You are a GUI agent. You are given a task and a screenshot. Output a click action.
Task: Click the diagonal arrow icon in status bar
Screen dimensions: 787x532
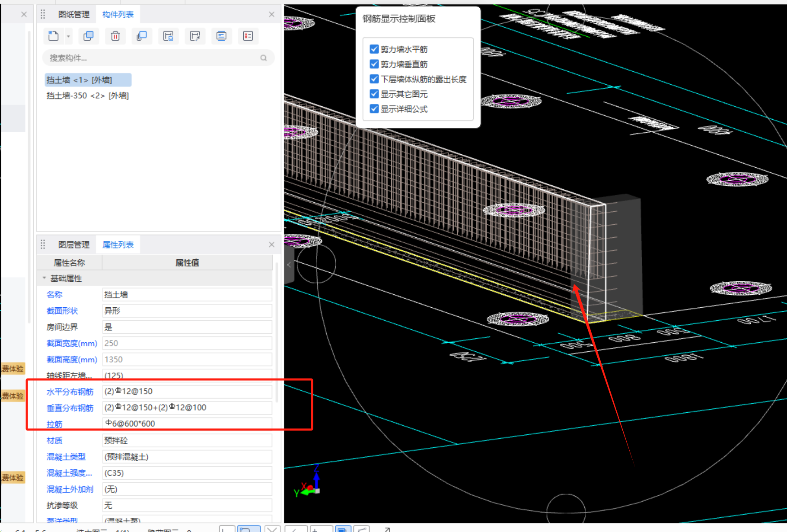tap(387, 529)
